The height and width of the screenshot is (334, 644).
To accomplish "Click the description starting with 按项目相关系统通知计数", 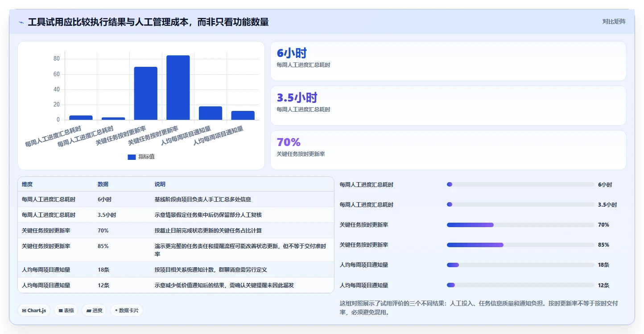I will (211, 270).
